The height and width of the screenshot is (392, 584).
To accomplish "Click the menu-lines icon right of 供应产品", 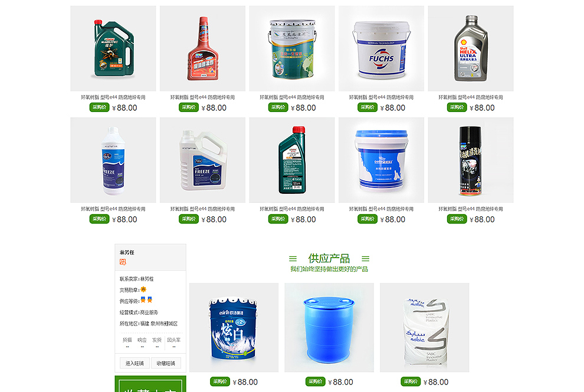I will [x=366, y=258].
